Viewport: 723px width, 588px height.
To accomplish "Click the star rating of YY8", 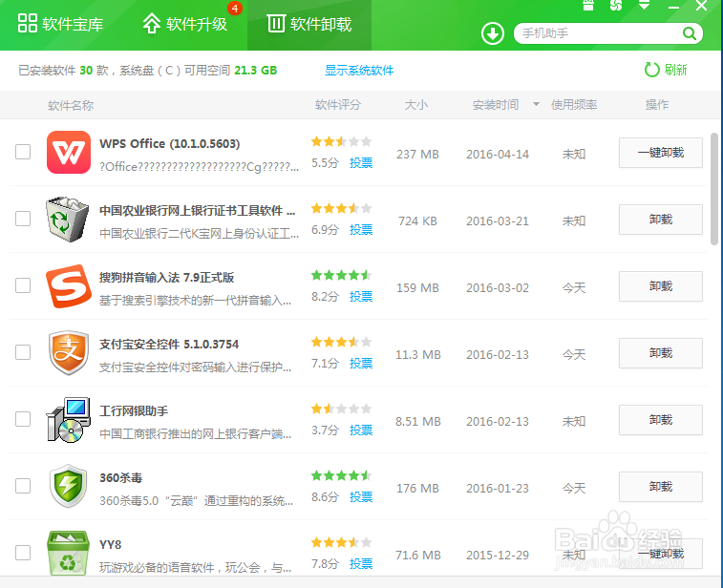I will [x=341, y=542].
